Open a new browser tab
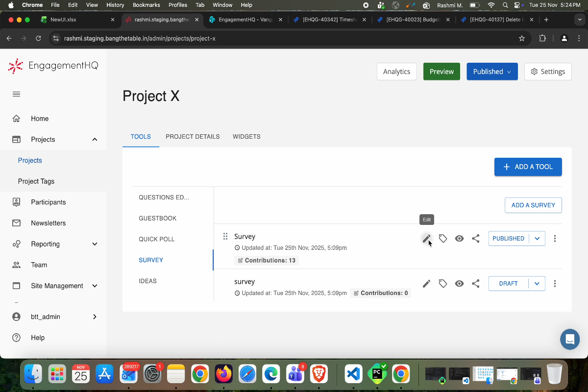The height and width of the screenshot is (392, 588). pos(546,20)
